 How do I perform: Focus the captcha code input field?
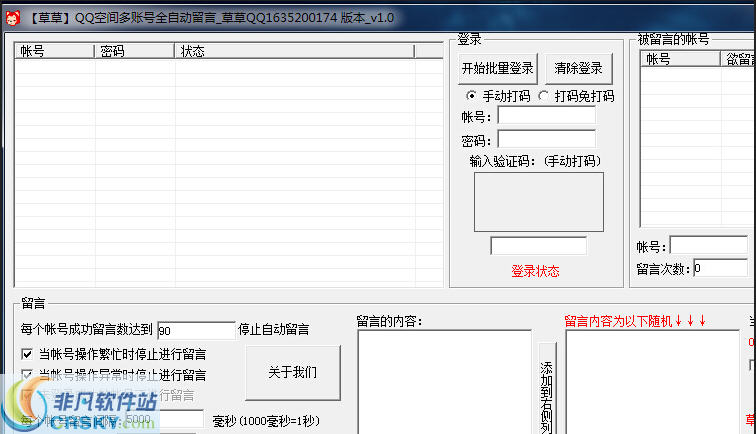[538, 245]
